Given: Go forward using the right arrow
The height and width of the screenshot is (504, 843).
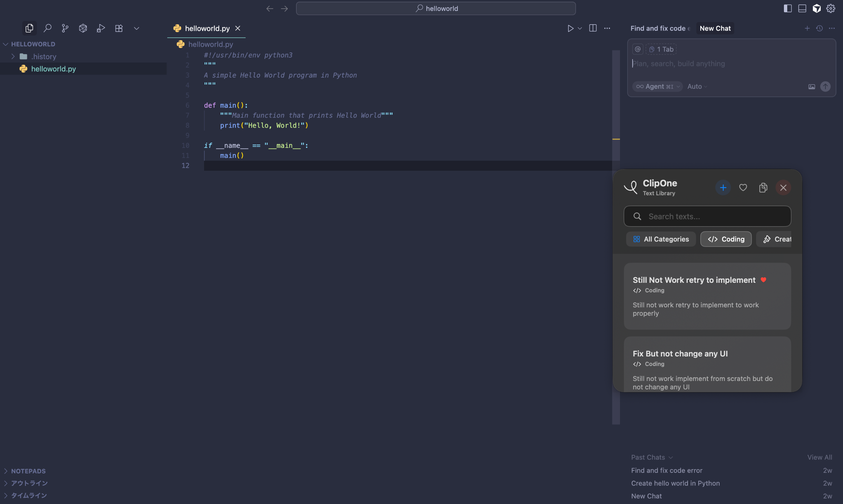Looking at the screenshot, I should (284, 9).
